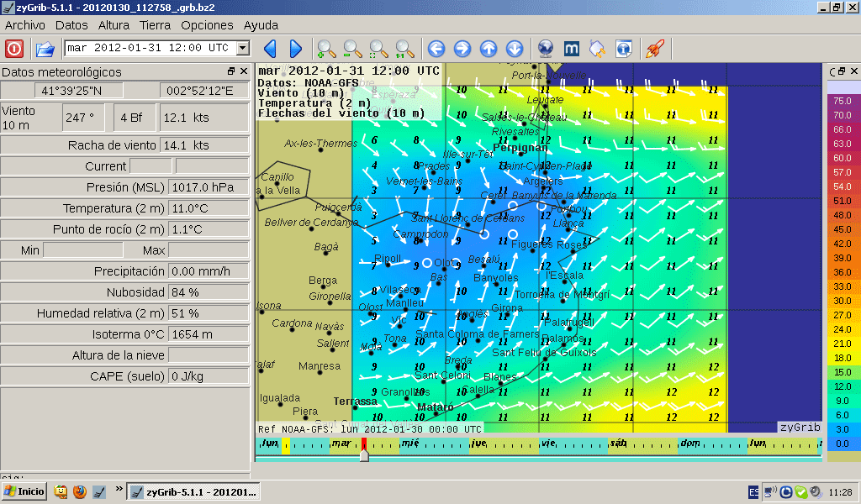861x504 pixels.
Task: Open the Archivo menu
Action: pyautogui.click(x=25, y=25)
